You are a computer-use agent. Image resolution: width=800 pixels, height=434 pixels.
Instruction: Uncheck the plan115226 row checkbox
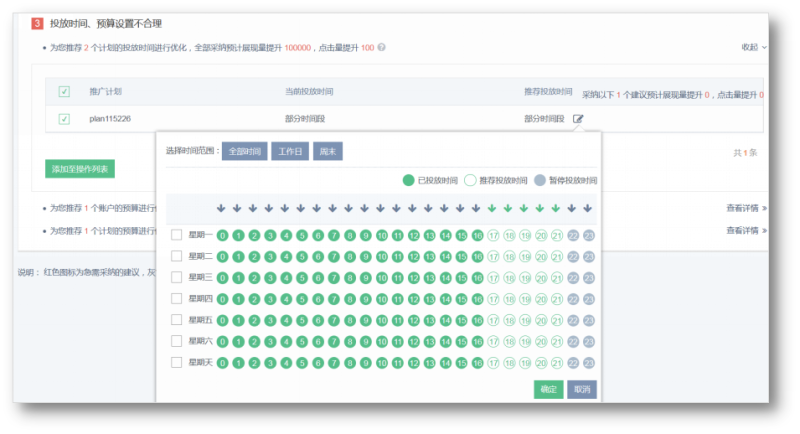(64, 119)
